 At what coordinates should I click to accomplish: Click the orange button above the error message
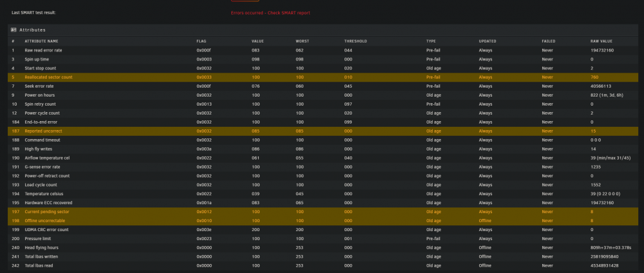click(x=245, y=1)
